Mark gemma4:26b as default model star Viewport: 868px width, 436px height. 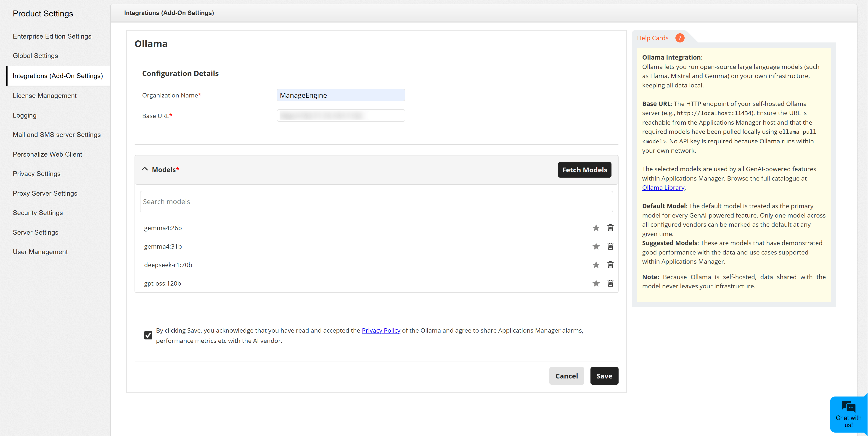[596, 228]
